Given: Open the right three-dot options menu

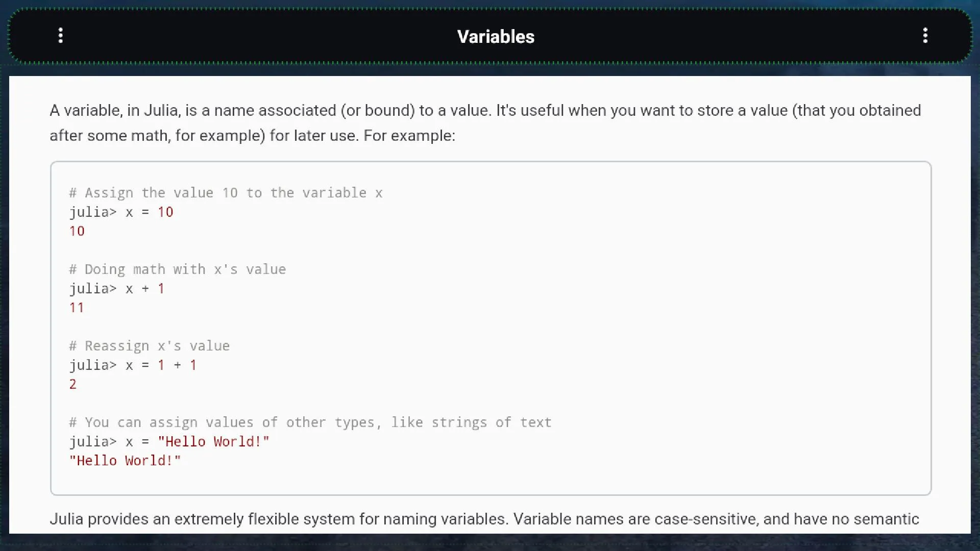Looking at the screenshot, I should click(x=925, y=36).
